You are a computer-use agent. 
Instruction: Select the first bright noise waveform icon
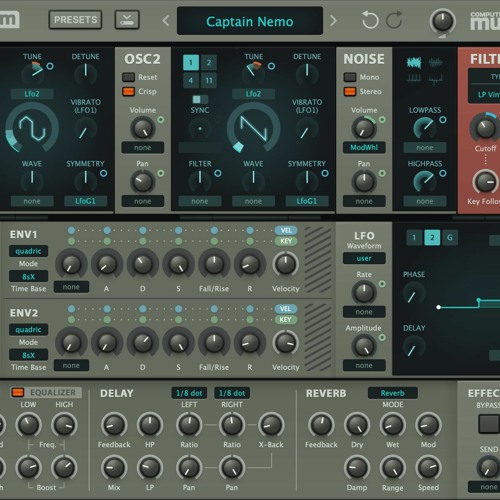click(x=414, y=63)
